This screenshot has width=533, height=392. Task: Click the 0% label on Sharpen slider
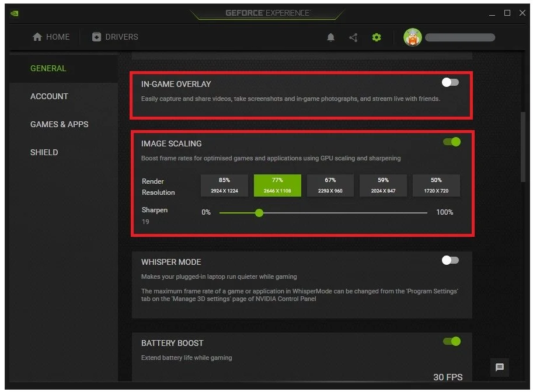206,212
